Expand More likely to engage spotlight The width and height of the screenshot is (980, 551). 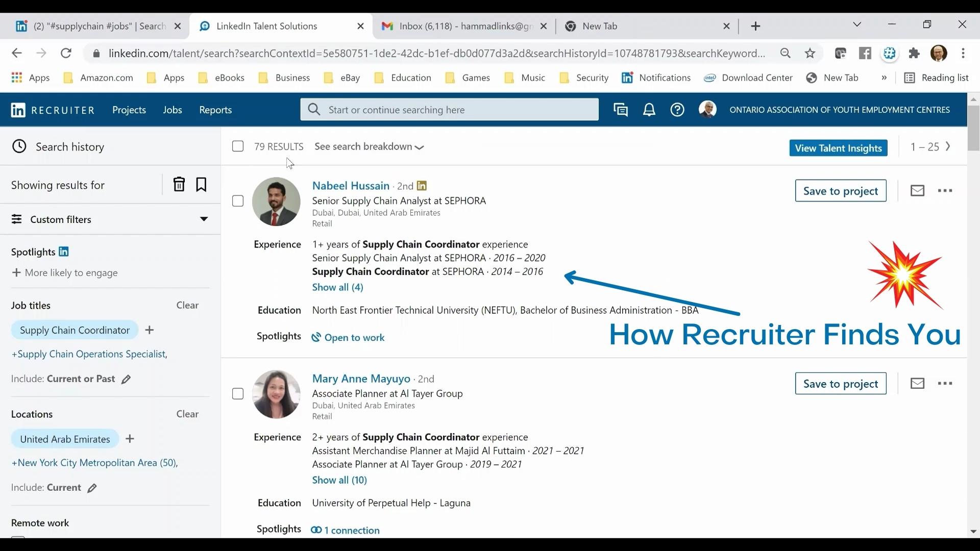pyautogui.click(x=64, y=273)
